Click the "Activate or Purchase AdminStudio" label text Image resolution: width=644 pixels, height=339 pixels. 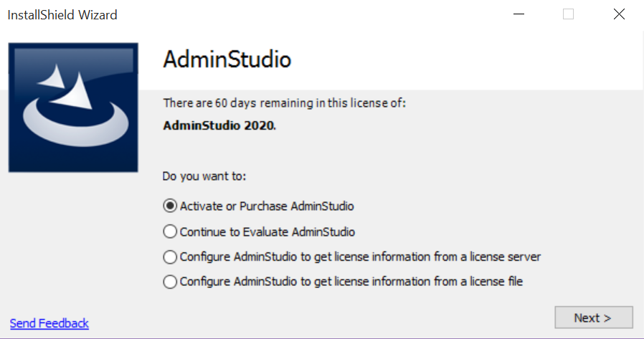pos(267,206)
